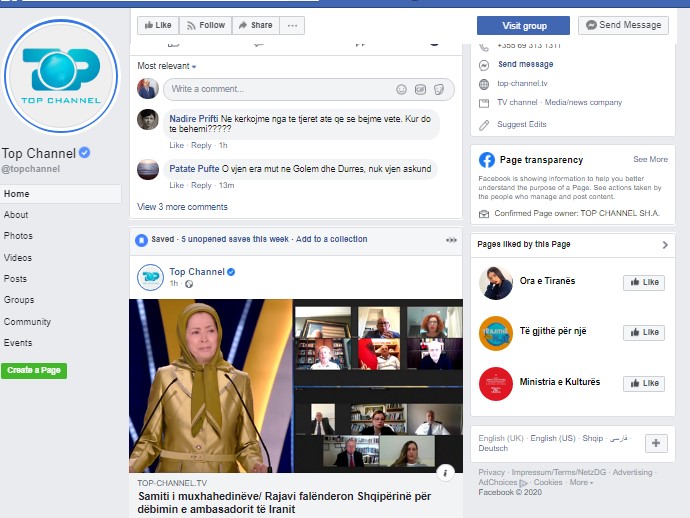Click the sticker icon in comment box

(438, 89)
